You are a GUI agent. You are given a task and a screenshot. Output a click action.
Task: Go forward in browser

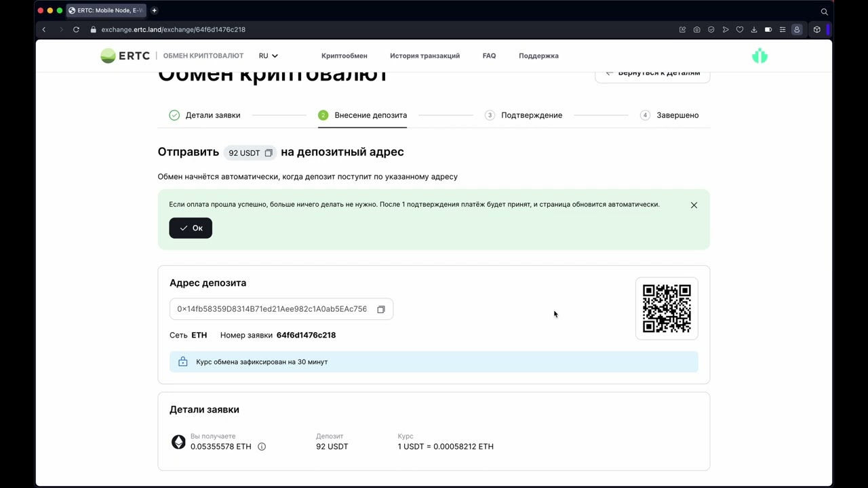coord(60,30)
